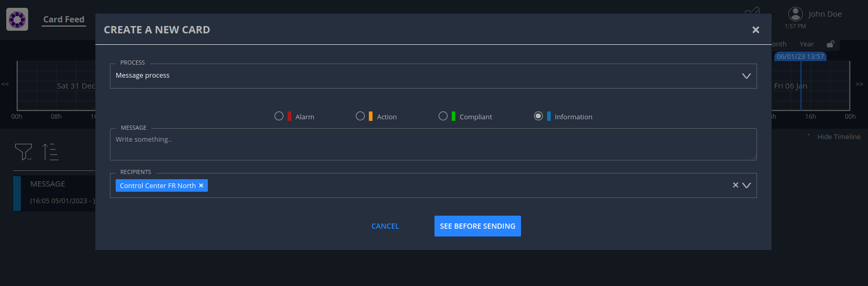
Task: Choose the Compliant severity radio option
Action: click(x=443, y=116)
